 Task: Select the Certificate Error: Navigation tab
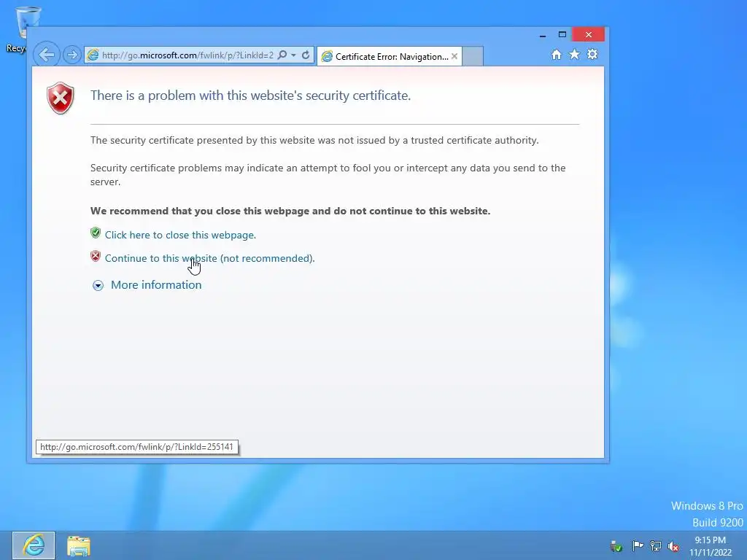click(391, 57)
